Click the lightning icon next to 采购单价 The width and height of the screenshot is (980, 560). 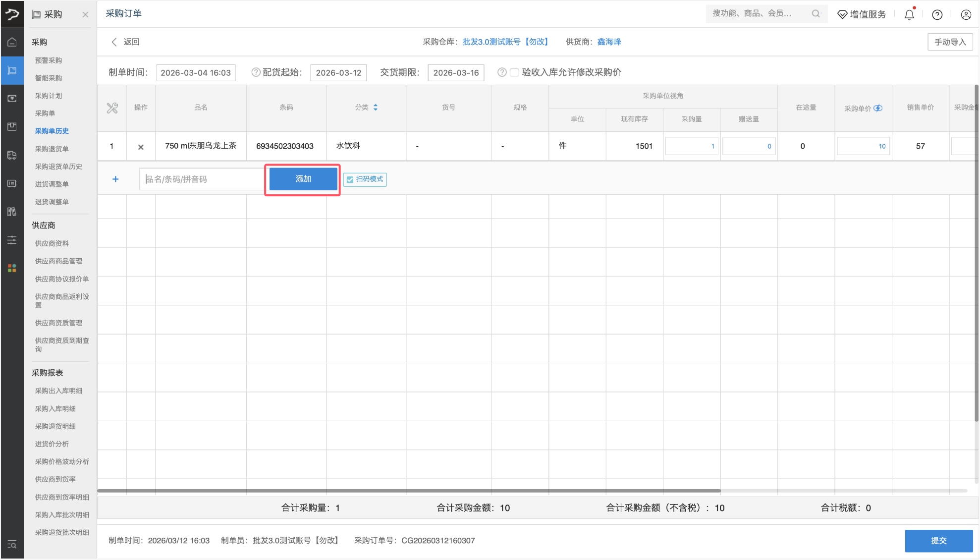point(878,108)
